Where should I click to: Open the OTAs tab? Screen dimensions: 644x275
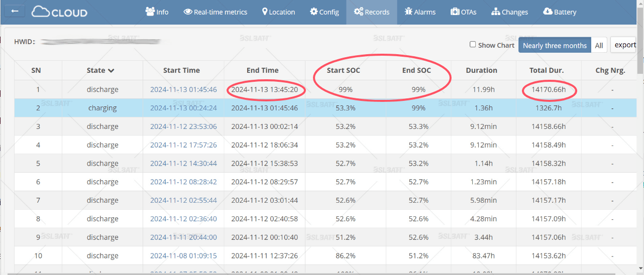[x=464, y=12]
